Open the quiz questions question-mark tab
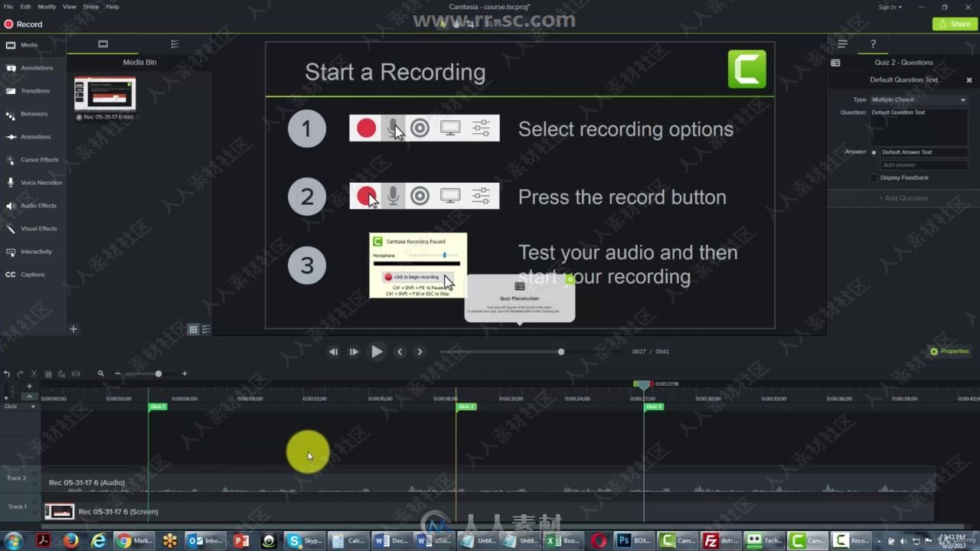The height and width of the screenshot is (551, 980). [873, 44]
